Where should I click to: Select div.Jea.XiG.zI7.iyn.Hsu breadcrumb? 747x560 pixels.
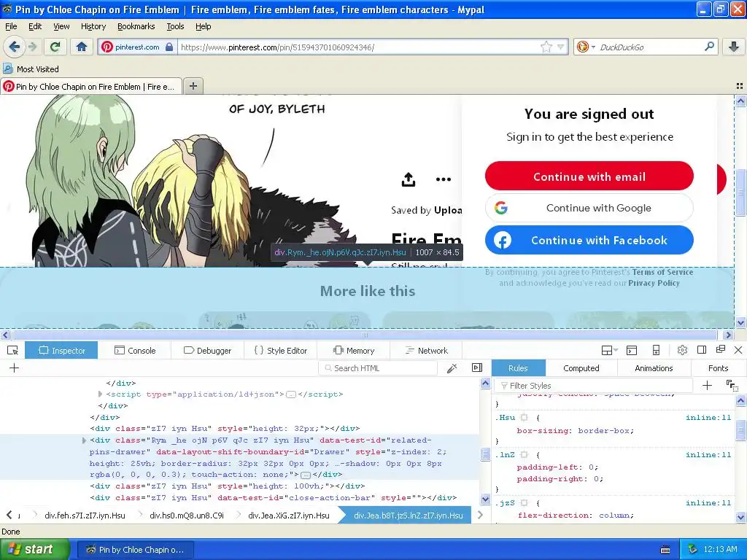[x=288, y=516]
